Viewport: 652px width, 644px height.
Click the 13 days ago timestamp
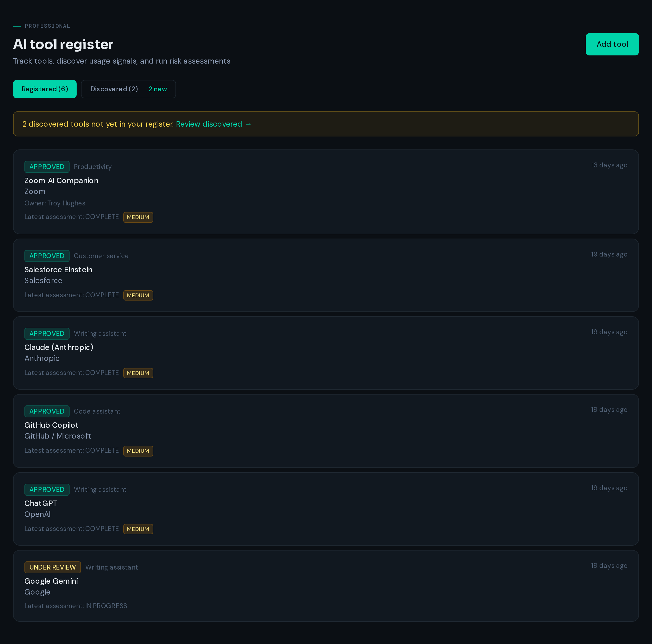[609, 165]
